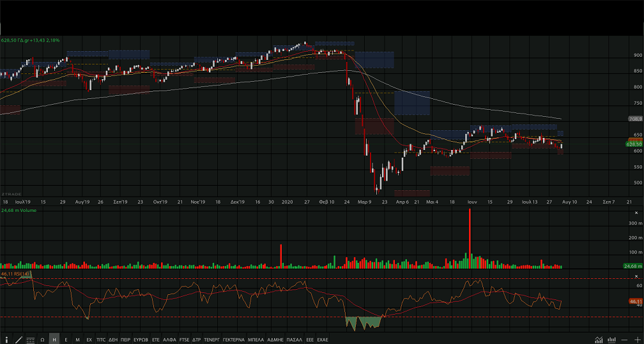
Task: Close the Volume panel
Action: (636, 213)
